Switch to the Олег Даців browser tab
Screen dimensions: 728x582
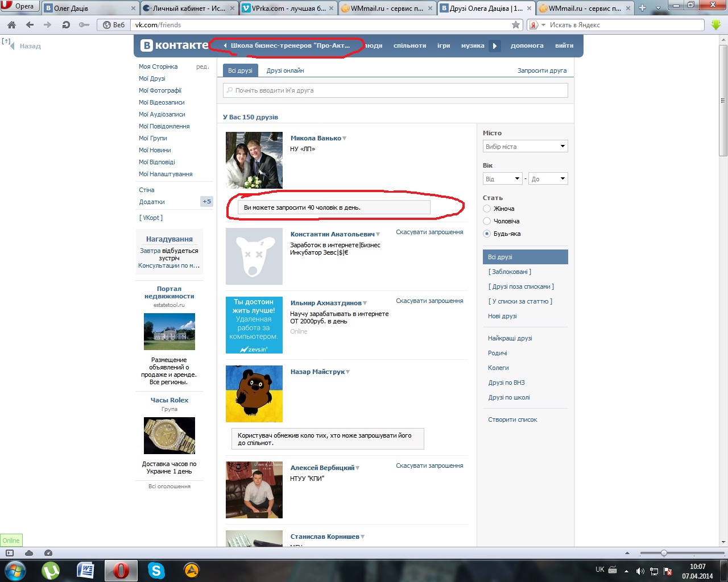click(x=91, y=8)
